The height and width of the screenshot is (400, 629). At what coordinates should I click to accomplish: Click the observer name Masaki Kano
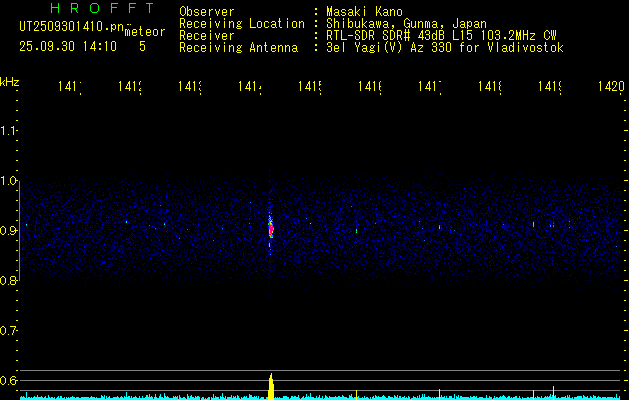[358, 12]
